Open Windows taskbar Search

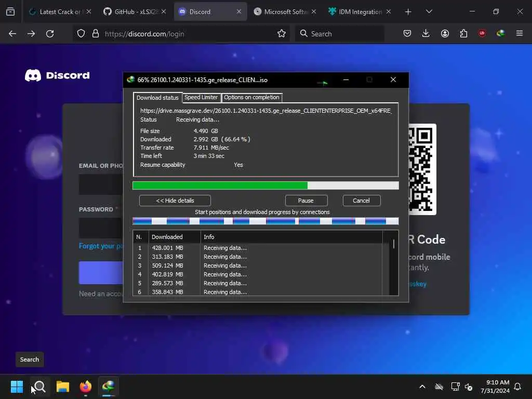(40, 387)
